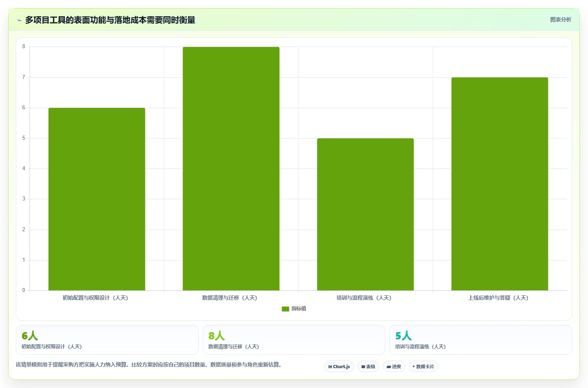Click the y-axis value 8
Viewport: 588px width, 388px height.
tap(23, 47)
